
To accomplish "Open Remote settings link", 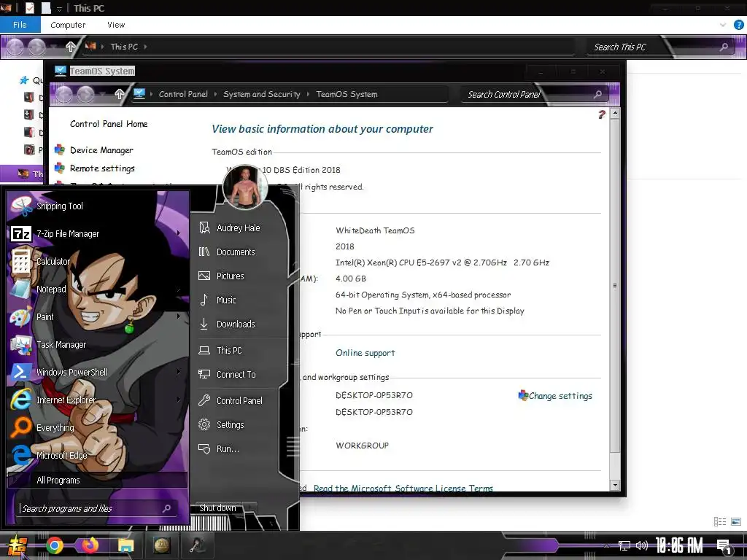I will click(102, 168).
